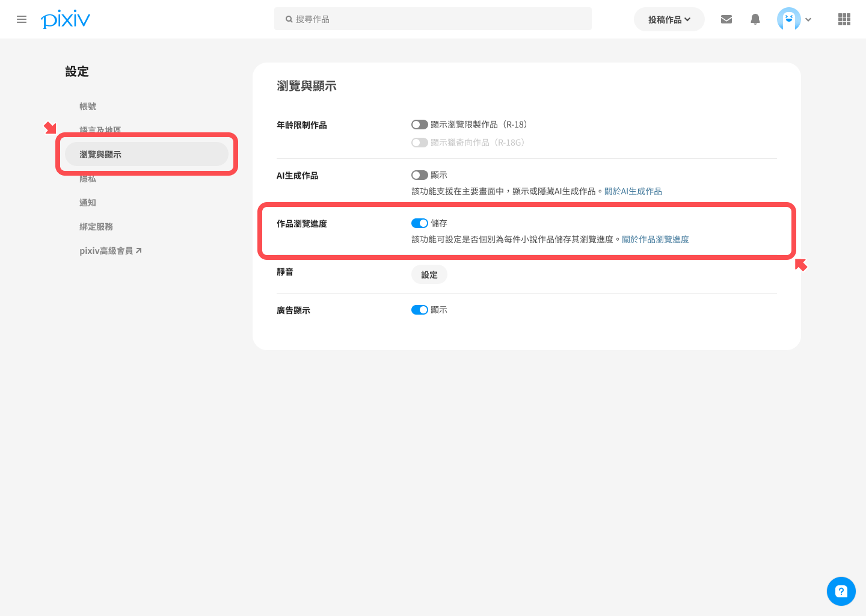Enable the AI生成作品 display toggle

click(x=420, y=175)
